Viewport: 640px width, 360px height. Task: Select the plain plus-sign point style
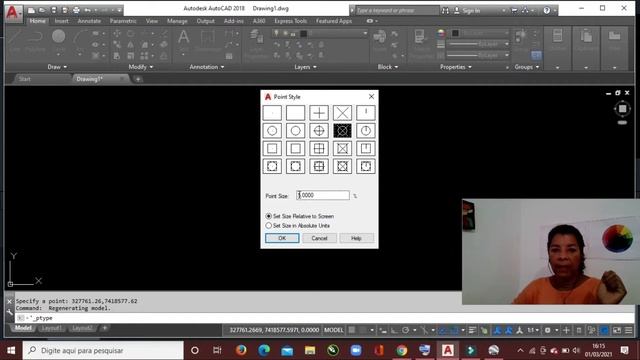click(319, 113)
